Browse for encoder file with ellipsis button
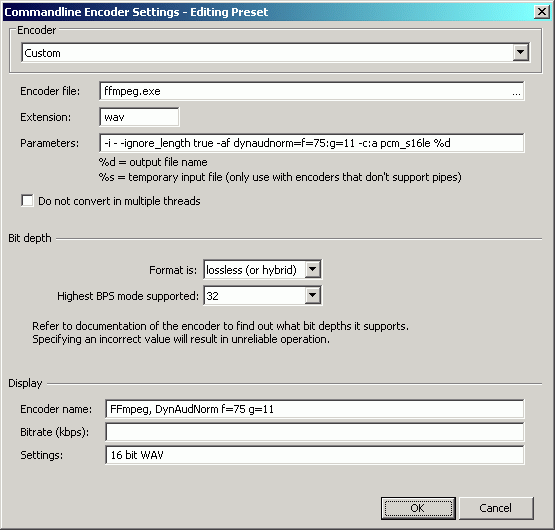 (x=516, y=91)
